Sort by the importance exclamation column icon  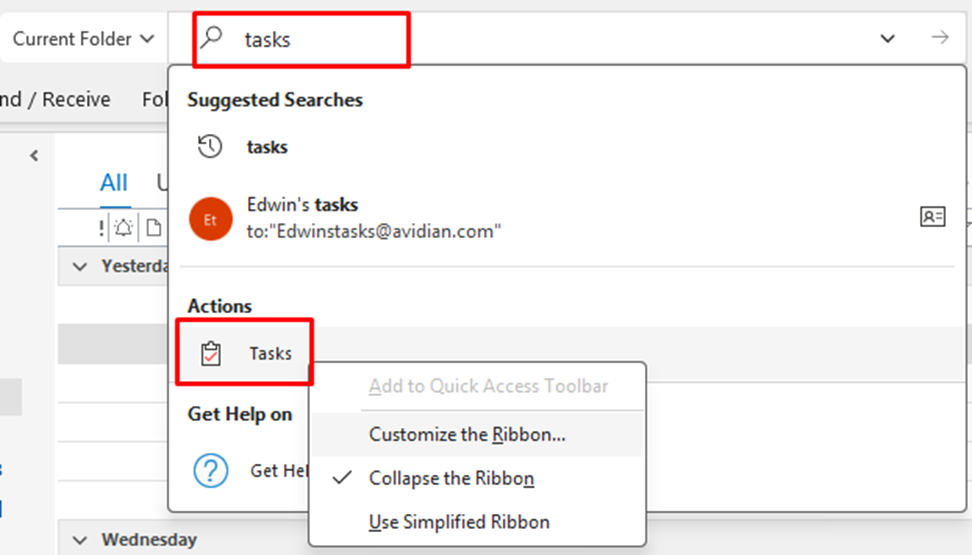pyautogui.click(x=101, y=227)
